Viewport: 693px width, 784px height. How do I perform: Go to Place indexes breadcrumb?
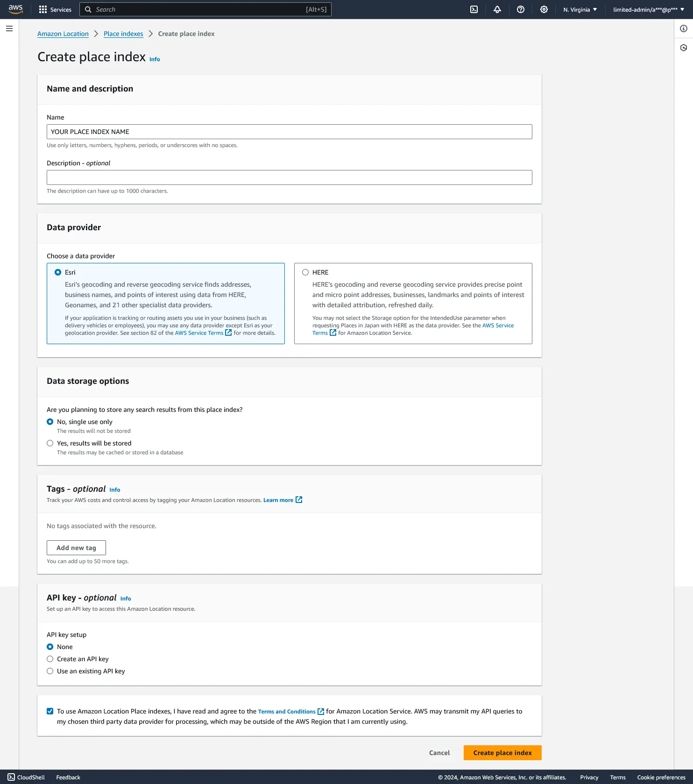[123, 34]
